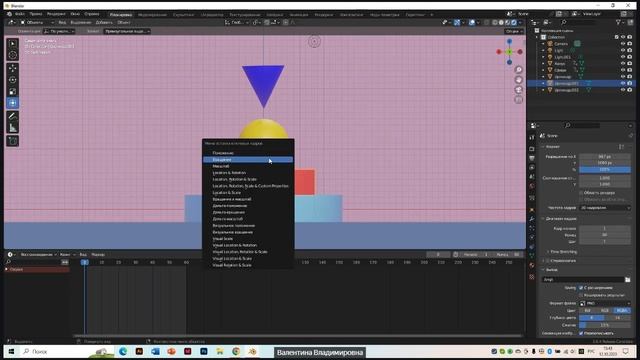This screenshot has width=640, height=360.
Task: Open the Файл menu
Action: [20, 14]
